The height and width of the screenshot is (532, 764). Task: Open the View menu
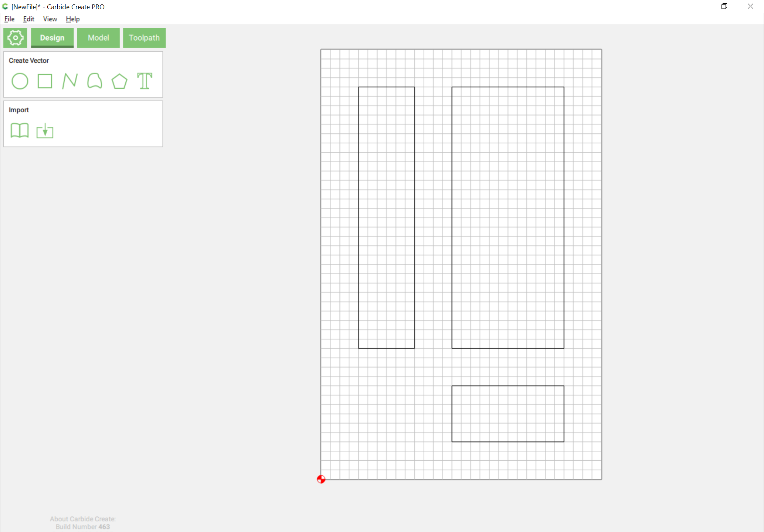(50, 19)
